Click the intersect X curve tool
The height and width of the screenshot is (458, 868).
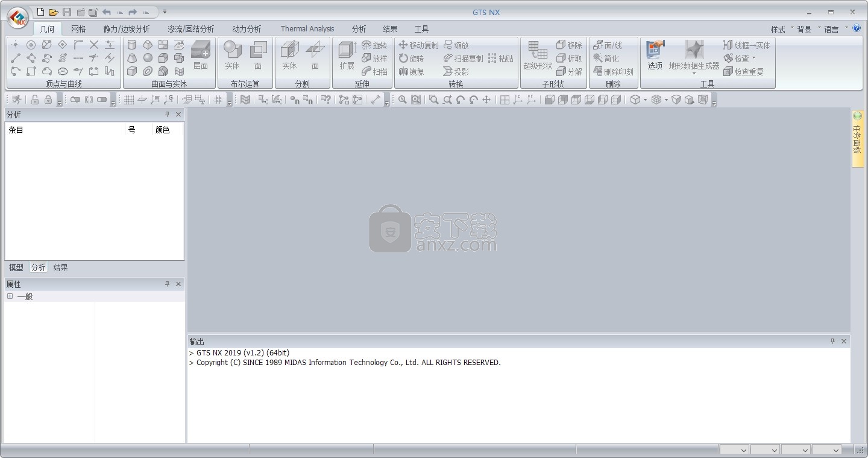coord(94,45)
